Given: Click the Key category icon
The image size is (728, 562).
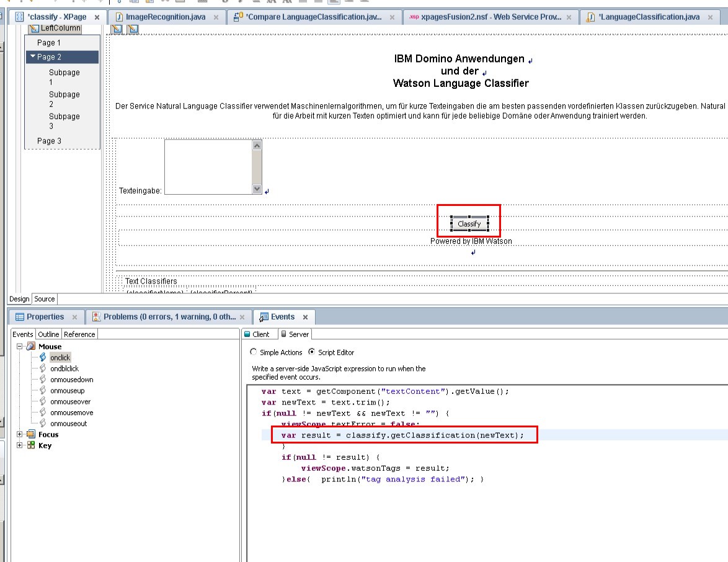Looking at the screenshot, I should point(31,445).
